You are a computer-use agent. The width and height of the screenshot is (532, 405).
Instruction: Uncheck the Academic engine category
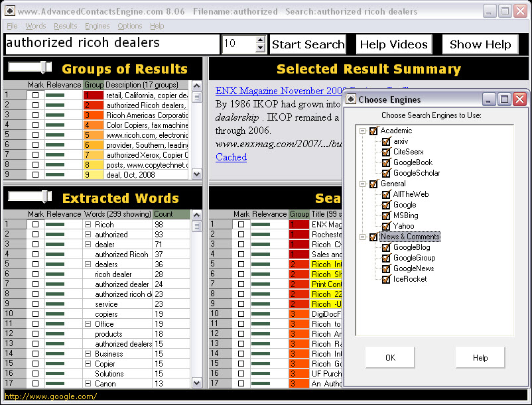373,131
